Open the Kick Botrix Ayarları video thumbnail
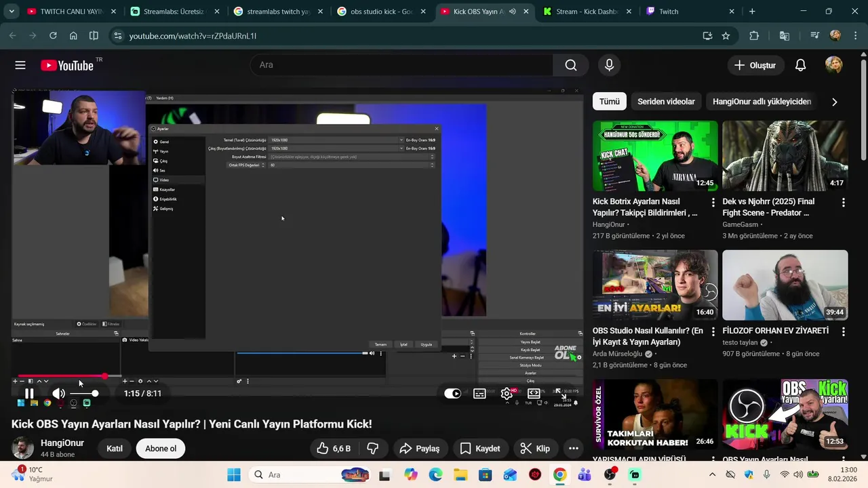This screenshot has height=488, width=868. click(655, 156)
